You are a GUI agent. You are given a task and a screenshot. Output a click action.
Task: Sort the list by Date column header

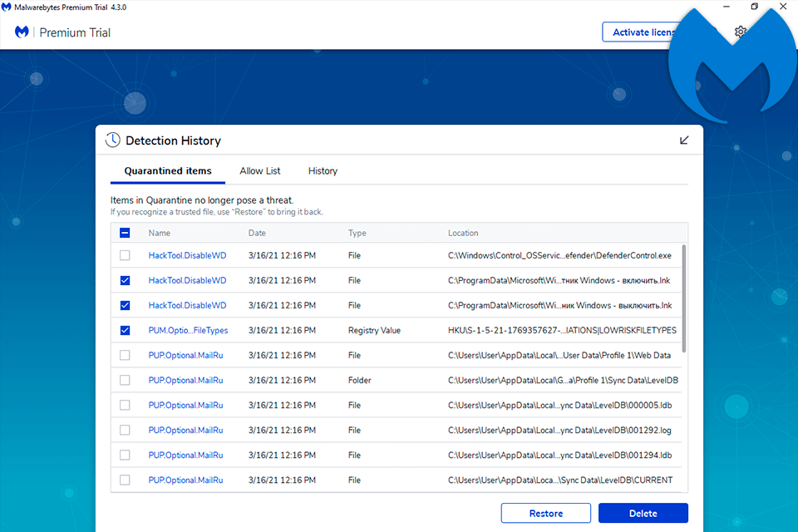pos(257,234)
